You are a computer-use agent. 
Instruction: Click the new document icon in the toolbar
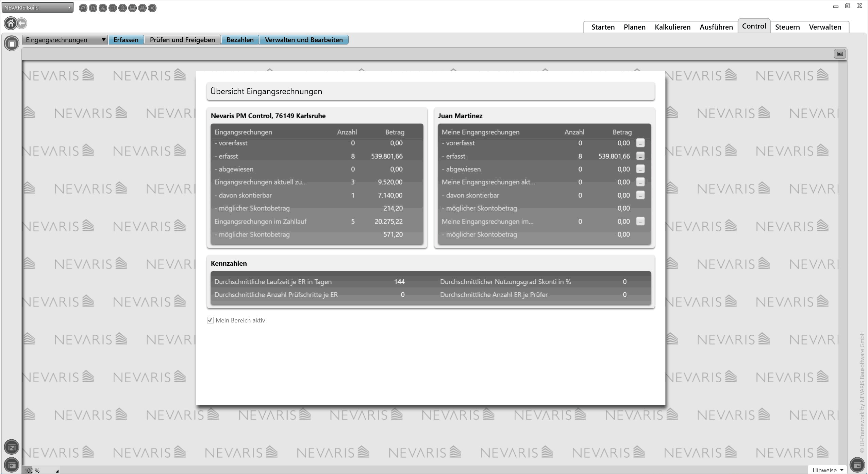[x=93, y=8]
